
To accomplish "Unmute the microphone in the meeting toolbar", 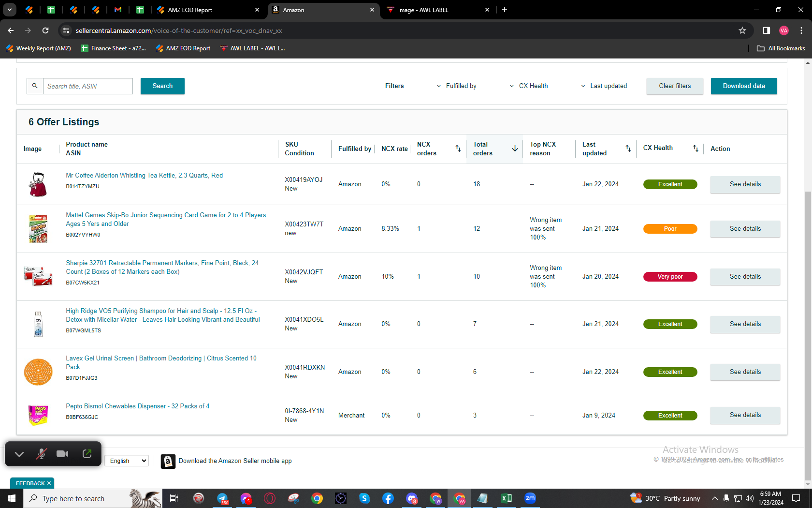I will tap(42, 454).
